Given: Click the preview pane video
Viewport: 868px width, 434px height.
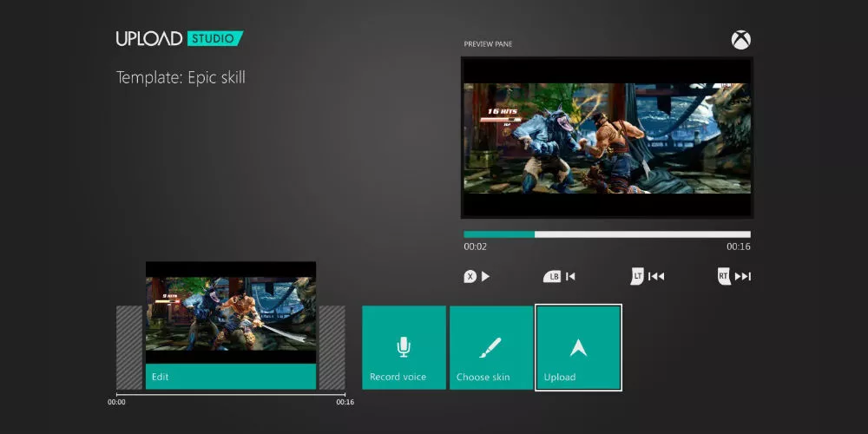Looking at the screenshot, I should click(607, 138).
